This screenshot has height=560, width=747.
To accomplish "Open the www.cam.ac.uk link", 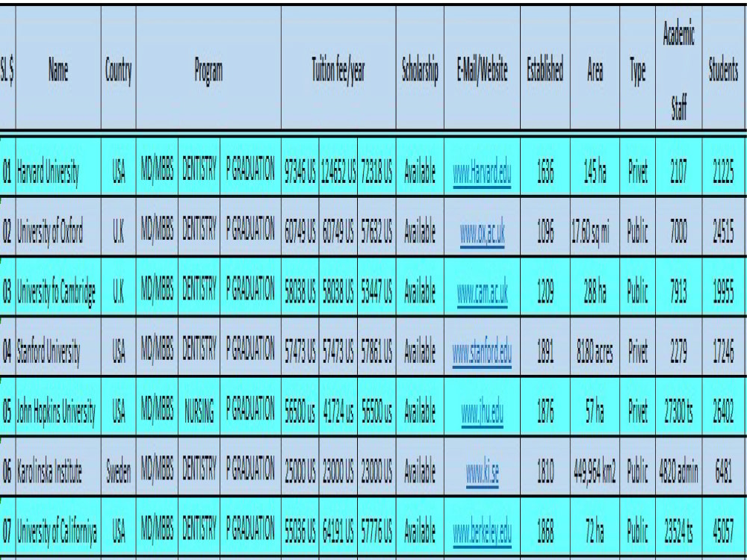I will (x=482, y=291).
